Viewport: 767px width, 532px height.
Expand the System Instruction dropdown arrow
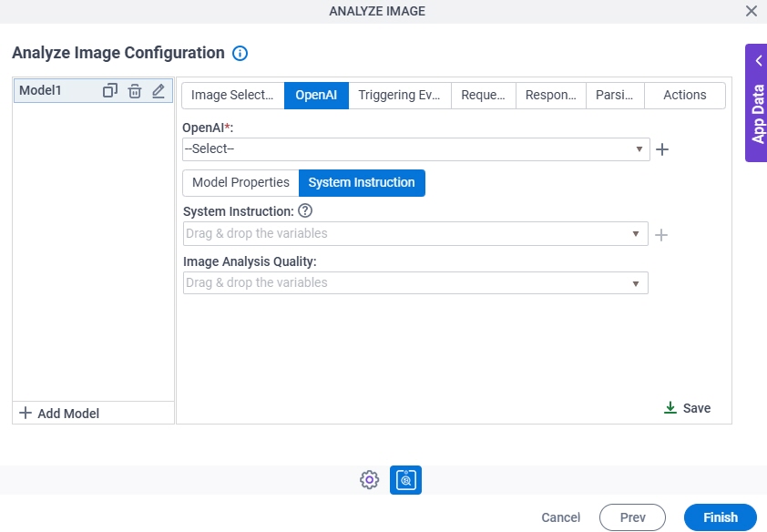(x=636, y=234)
